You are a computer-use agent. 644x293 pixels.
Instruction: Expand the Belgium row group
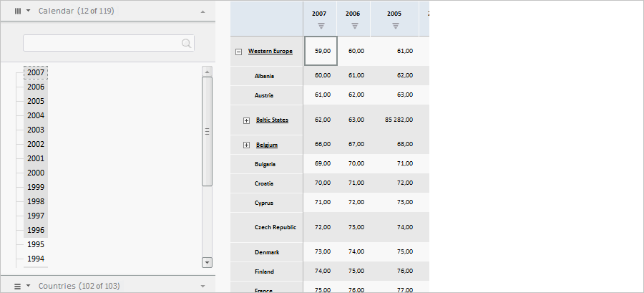pyautogui.click(x=247, y=145)
